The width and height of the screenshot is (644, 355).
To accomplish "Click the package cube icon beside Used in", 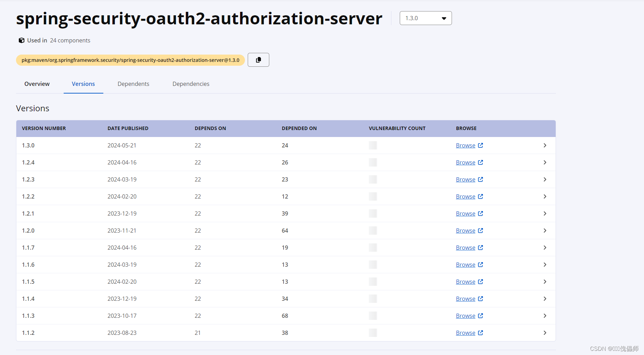I will [21, 40].
